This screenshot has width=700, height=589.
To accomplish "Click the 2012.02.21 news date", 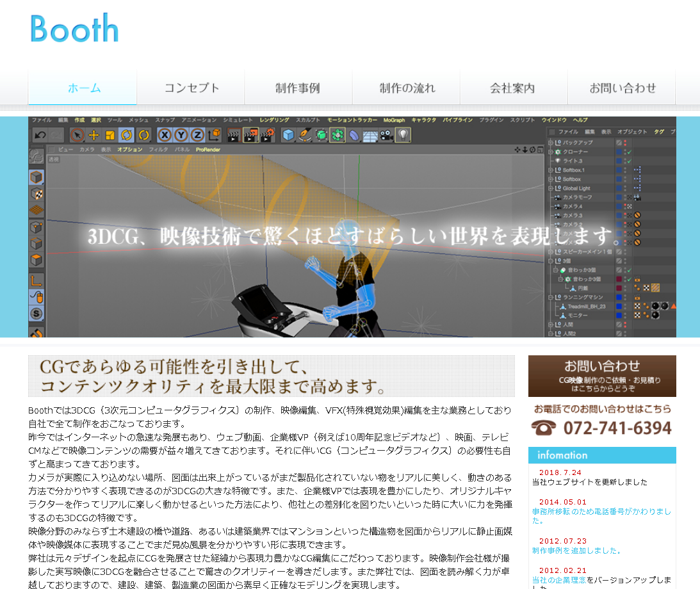I will [x=562, y=570].
